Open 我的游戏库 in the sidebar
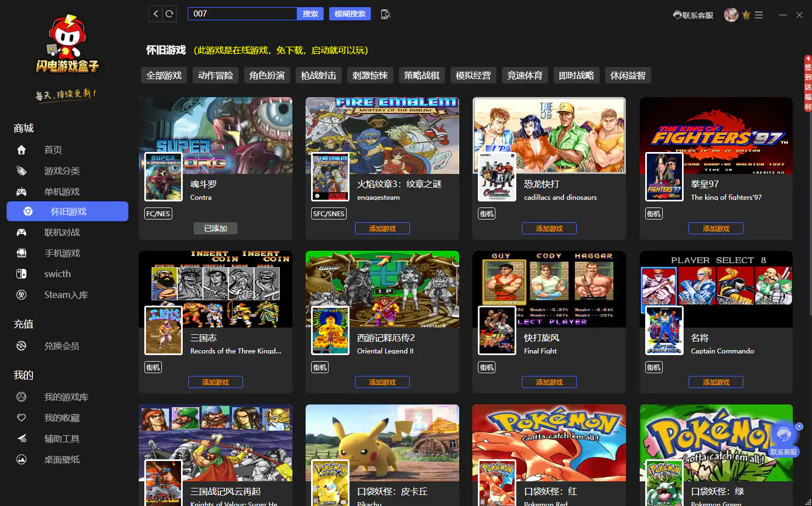 67,397
